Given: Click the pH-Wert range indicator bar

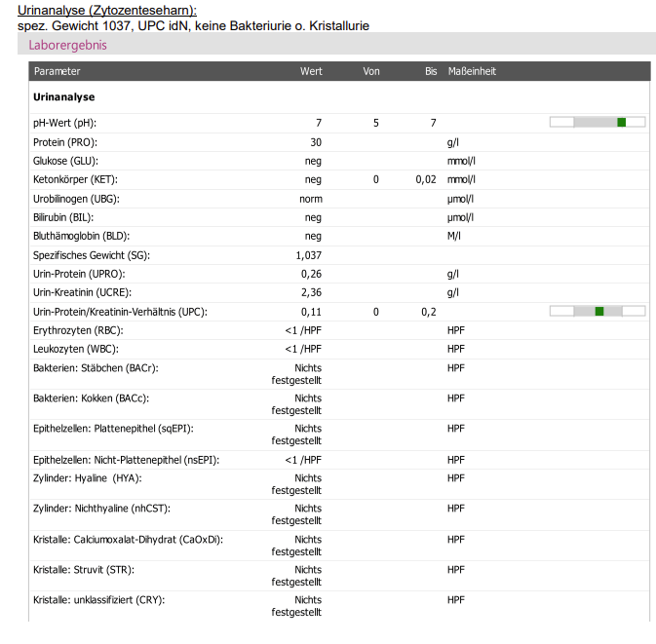Looking at the screenshot, I should click(598, 122).
